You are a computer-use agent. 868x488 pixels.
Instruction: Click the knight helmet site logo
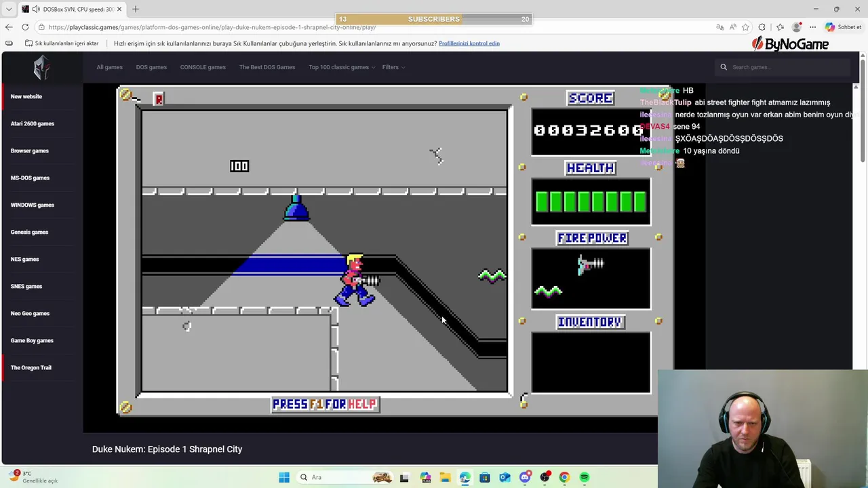tap(42, 68)
